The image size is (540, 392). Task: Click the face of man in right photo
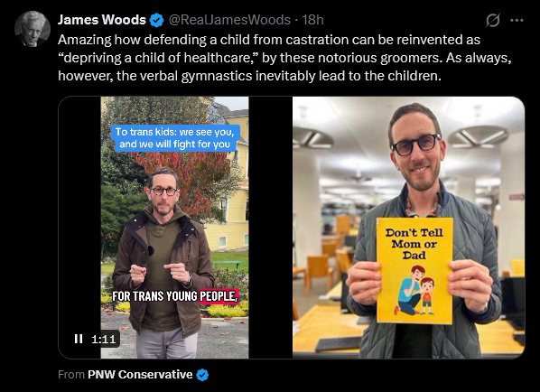[x=416, y=152]
